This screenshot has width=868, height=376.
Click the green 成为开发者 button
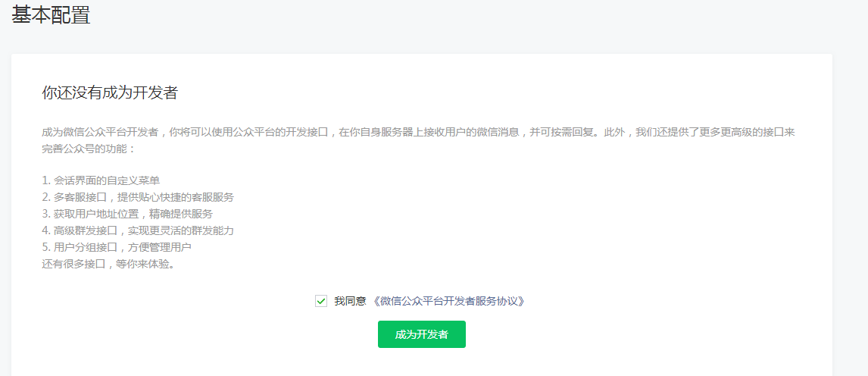tap(422, 334)
